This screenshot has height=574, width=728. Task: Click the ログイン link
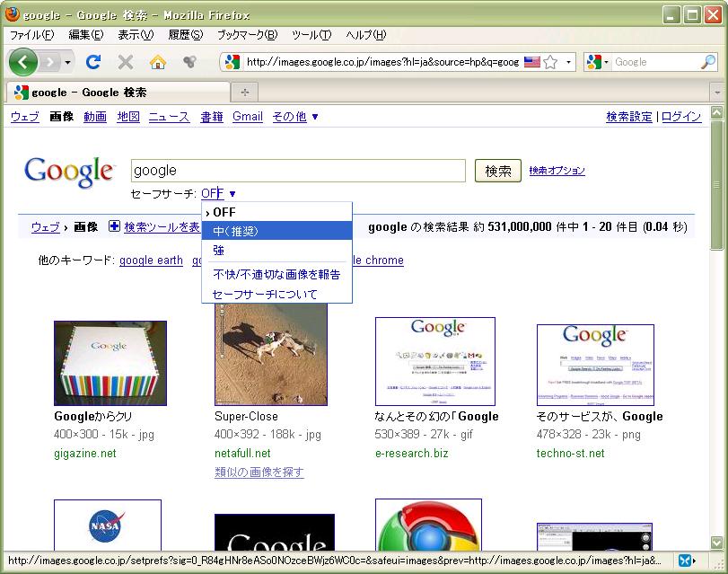(681, 117)
